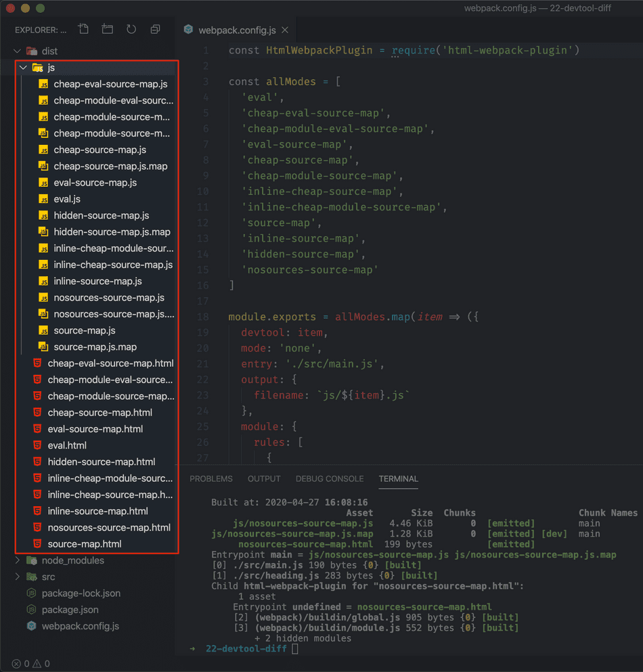This screenshot has width=643, height=672.
Task: Switch to the OUTPUT panel tab
Action: 264,478
